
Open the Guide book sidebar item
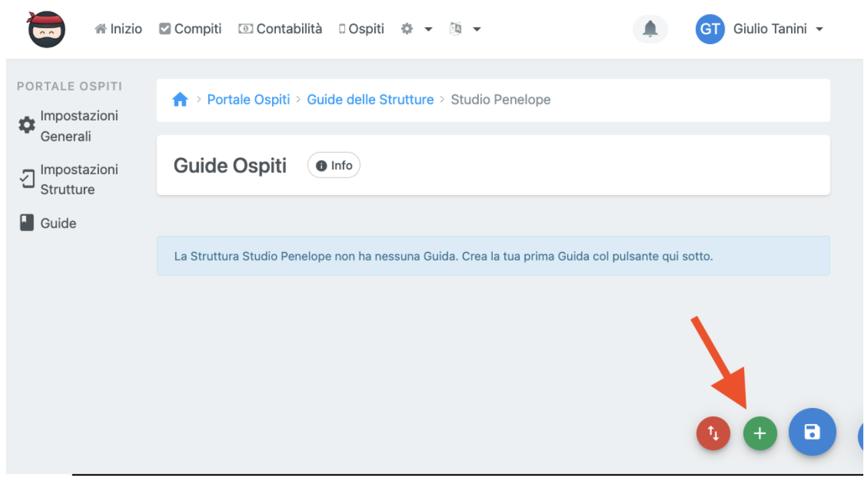(48, 223)
